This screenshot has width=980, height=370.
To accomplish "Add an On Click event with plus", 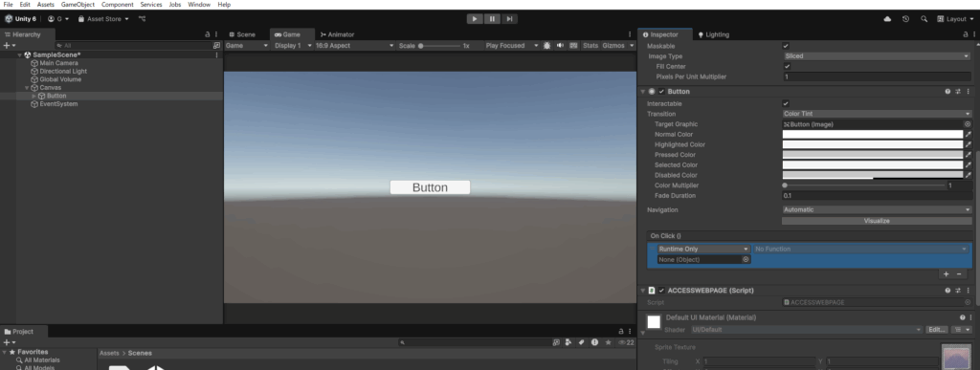I will 946,273.
